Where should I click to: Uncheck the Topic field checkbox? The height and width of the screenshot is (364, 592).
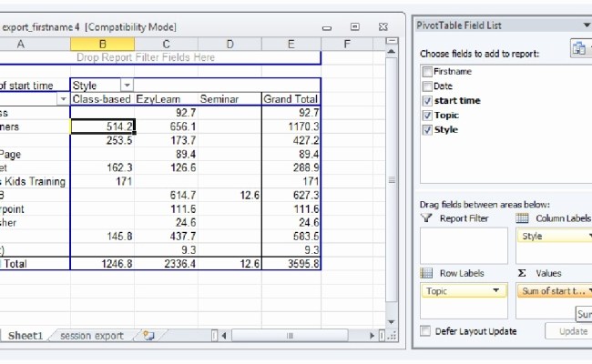(x=427, y=116)
